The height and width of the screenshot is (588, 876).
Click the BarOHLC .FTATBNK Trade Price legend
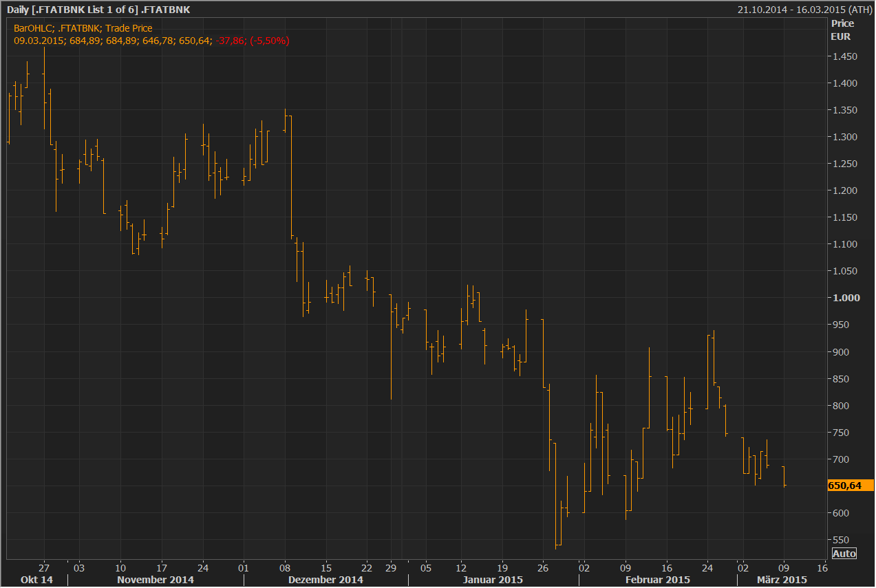[x=83, y=29]
